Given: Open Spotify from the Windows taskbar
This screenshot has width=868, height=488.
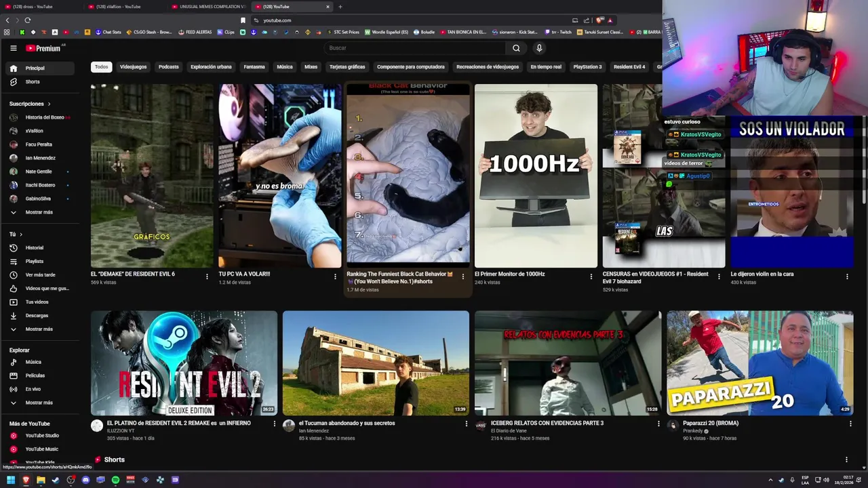Looking at the screenshot, I should point(115,480).
